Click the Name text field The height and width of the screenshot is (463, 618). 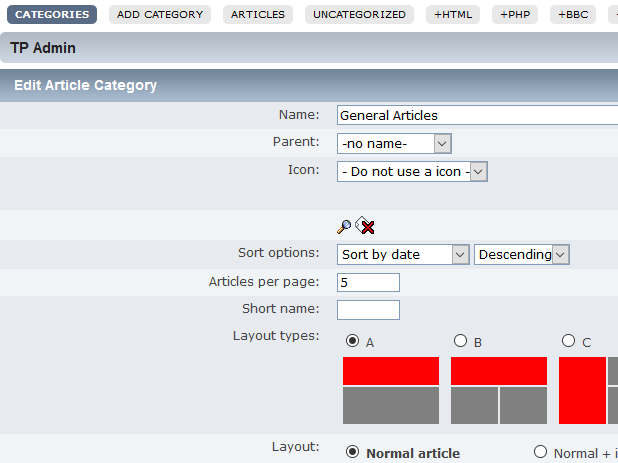point(478,116)
